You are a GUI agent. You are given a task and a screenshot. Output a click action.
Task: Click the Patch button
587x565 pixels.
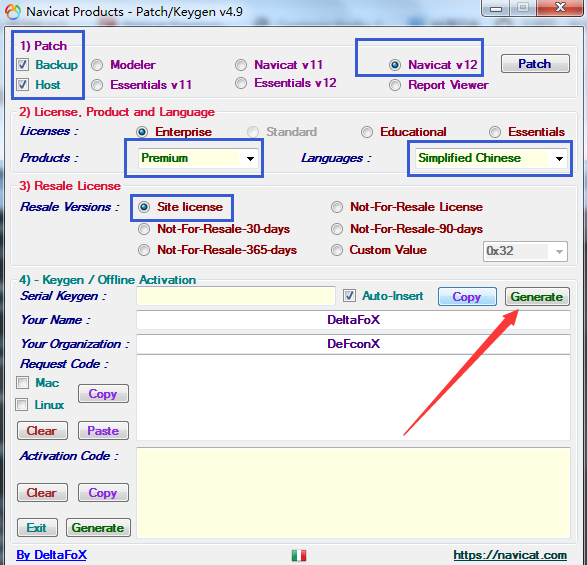[535, 64]
